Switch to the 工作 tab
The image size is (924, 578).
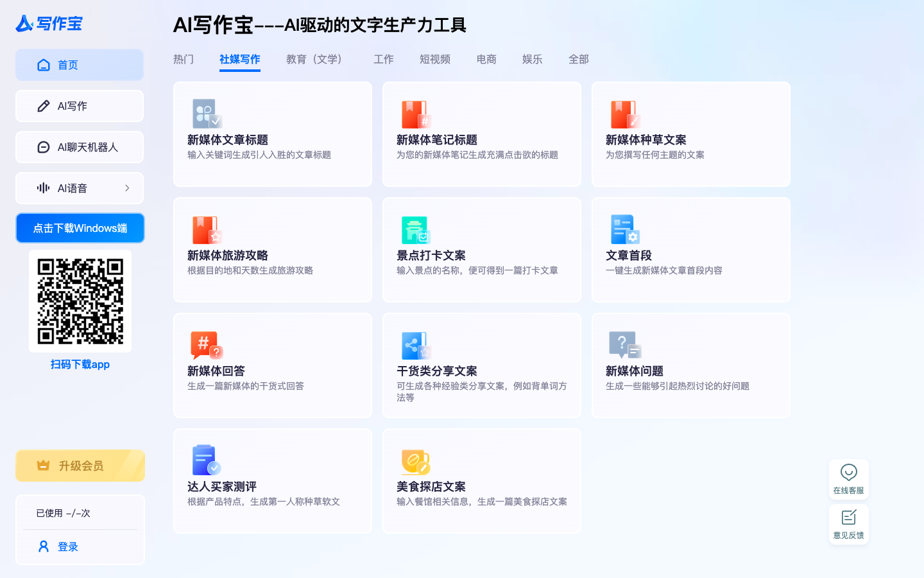coord(384,59)
